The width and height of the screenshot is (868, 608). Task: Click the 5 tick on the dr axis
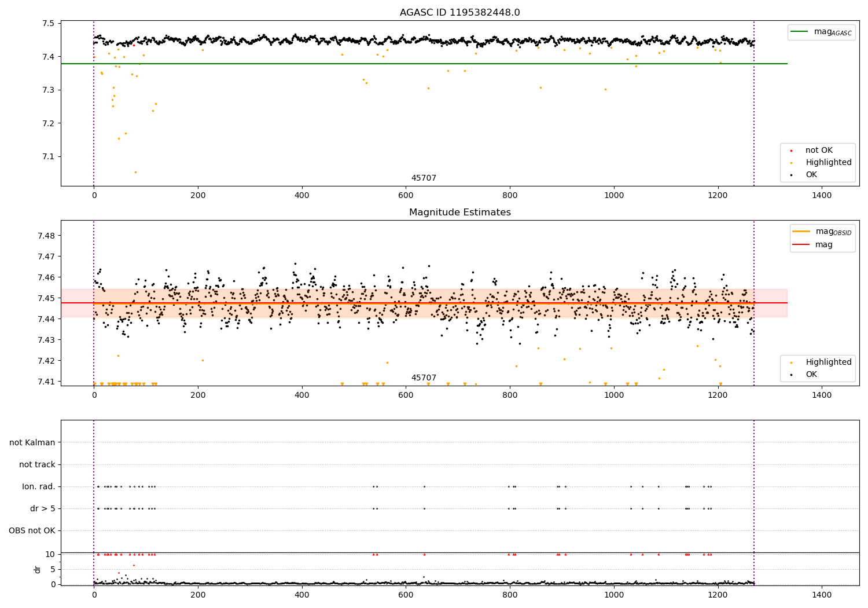(x=53, y=570)
